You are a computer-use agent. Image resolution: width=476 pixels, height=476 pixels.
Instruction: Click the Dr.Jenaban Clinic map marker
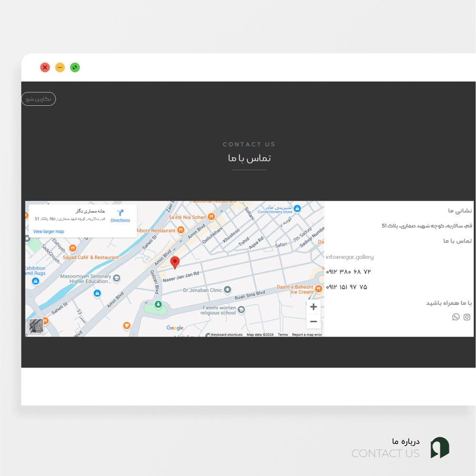(228, 290)
